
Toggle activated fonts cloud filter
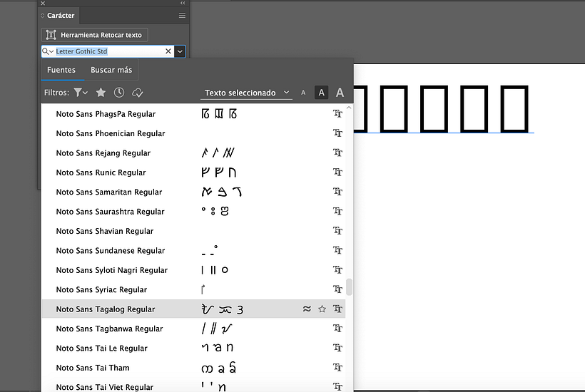(137, 93)
